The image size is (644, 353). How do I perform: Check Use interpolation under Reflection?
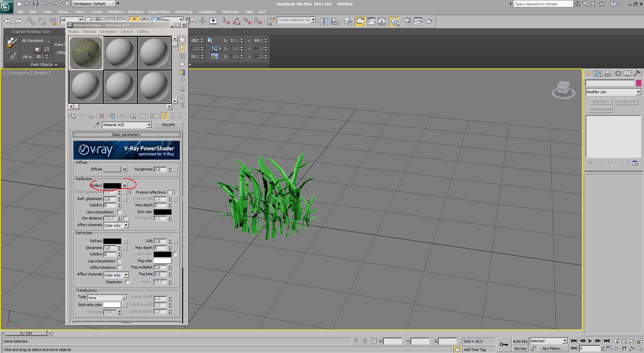[x=119, y=212]
